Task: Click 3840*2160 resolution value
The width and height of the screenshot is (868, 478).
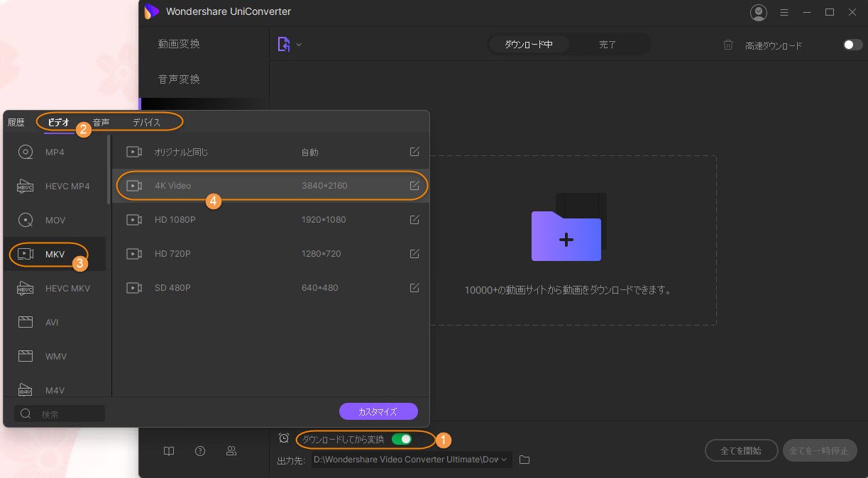Action: (324, 186)
